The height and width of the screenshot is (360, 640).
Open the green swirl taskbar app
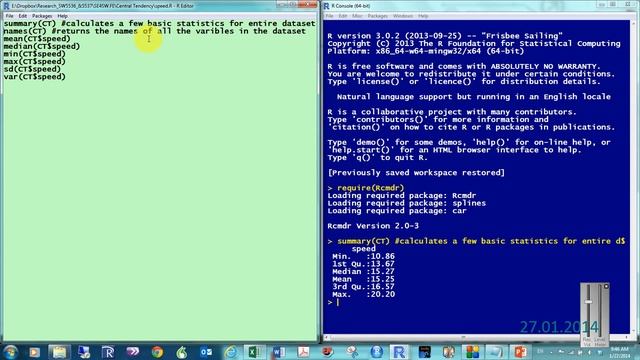[182, 352]
